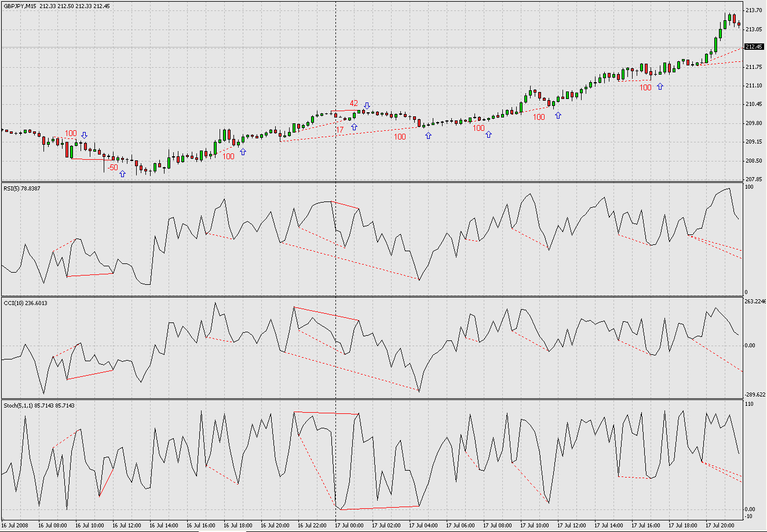Click the 16 Jul 12:00 time label
This screenshot has height=532, width=767.
tap(126, 526)
